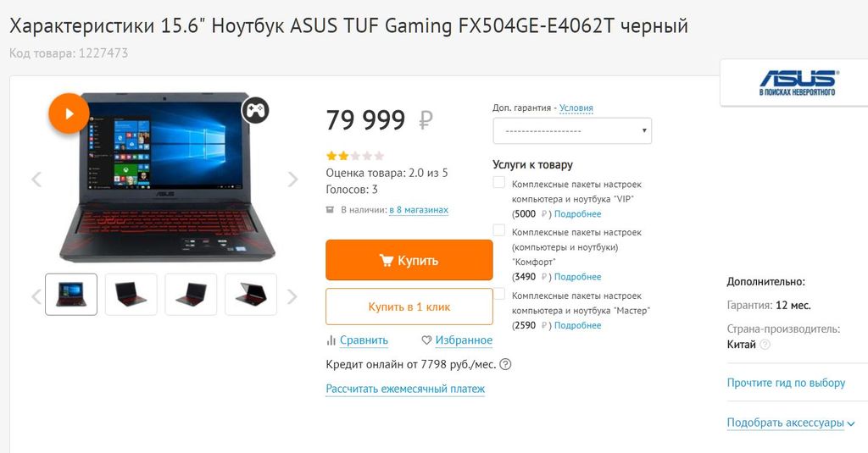Check the "Мастер" setup package checkbox
Screen dimensions: 868x453
pos(498,293)
